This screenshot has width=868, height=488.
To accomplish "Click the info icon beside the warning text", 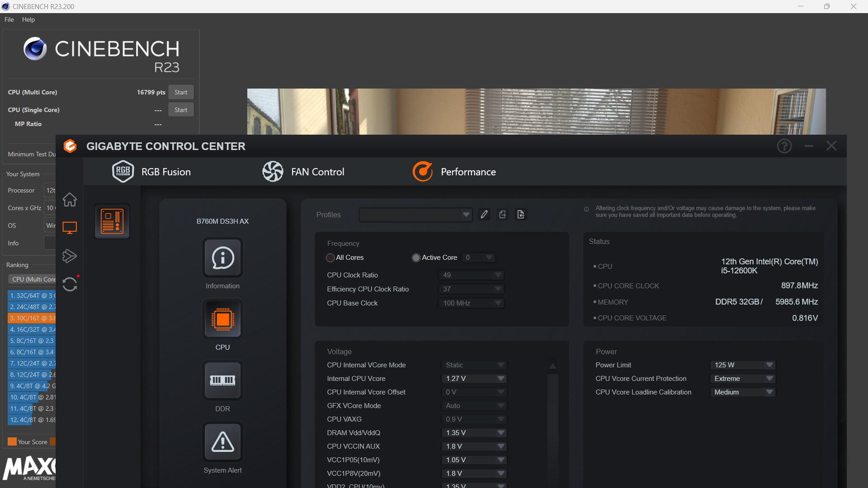I will tap(586, 209).
